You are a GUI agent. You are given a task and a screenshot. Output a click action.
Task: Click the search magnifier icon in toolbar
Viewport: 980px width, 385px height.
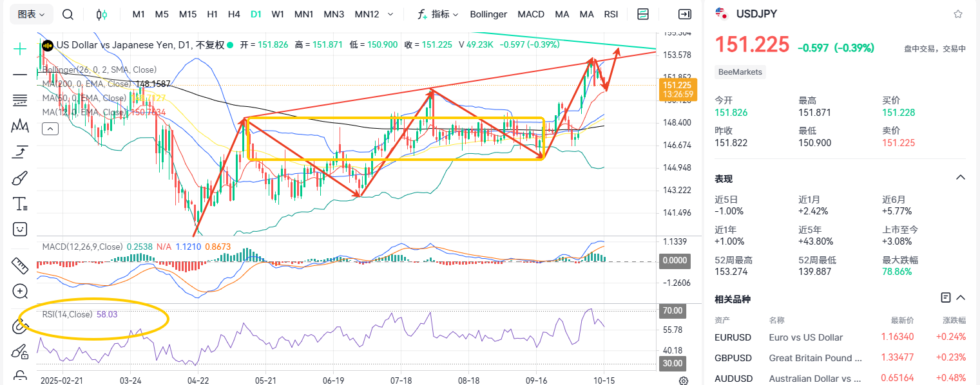pyautogui.click(x=68, y=14)
